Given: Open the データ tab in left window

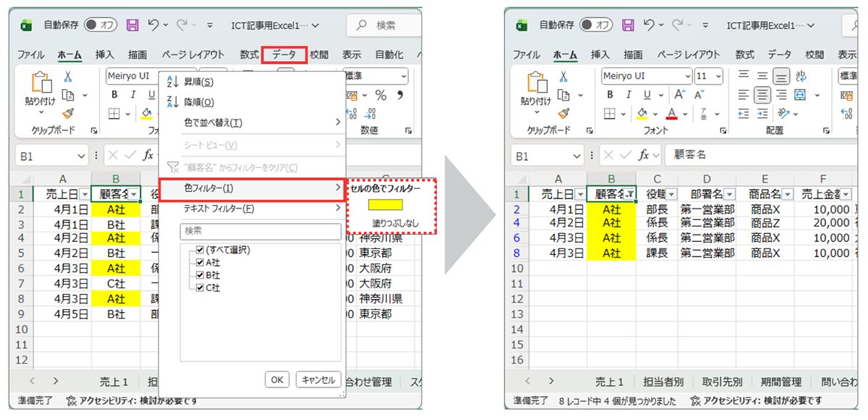Looking at the screenshot, I should coord(284,54).
